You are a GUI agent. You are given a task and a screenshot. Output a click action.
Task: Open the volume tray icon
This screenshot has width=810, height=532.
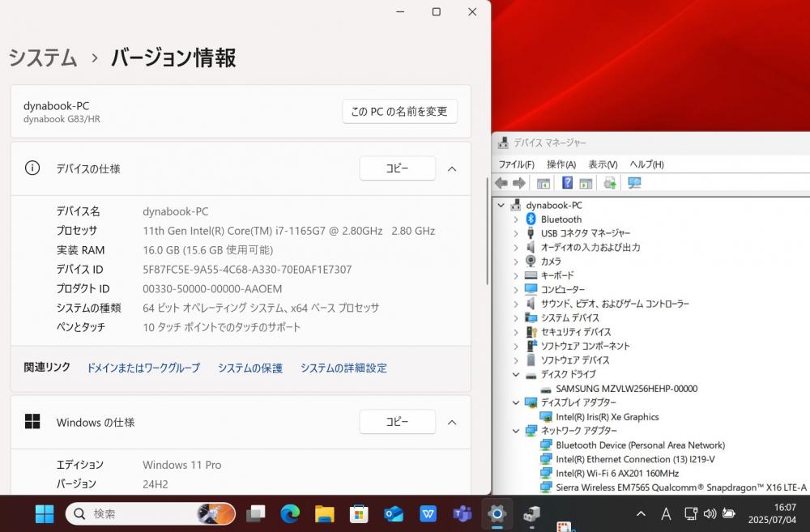coord(710,514)
